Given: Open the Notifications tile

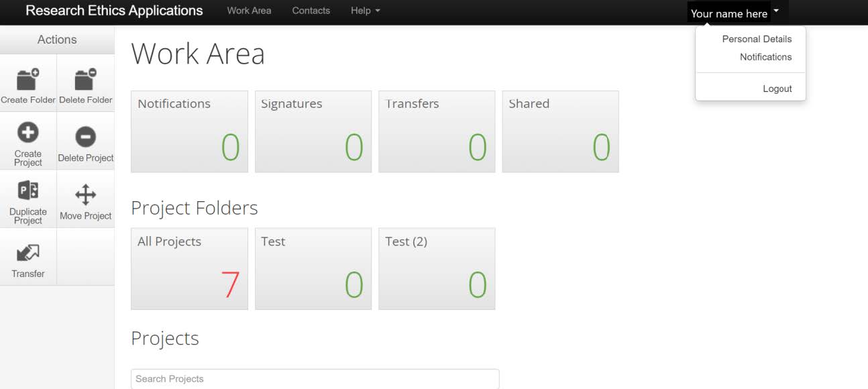Looking at the screenshot, I should 189,131.
